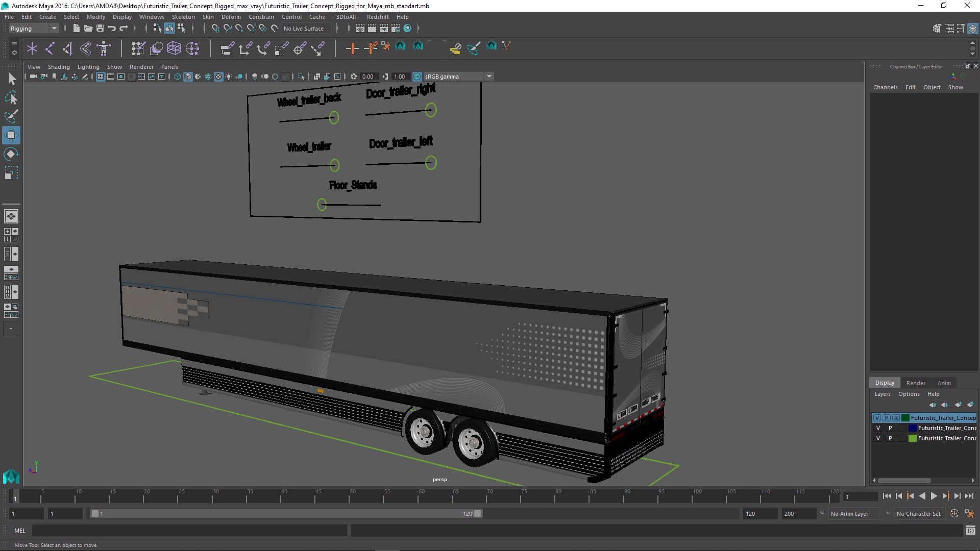Activate the Lasso selection tool
980x551 pixels.
11,97
